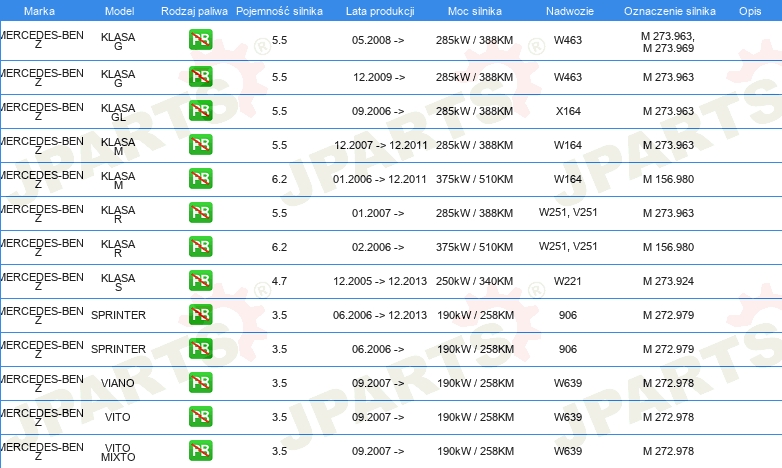Click the fuel icon in the 12.2009 Klasa G row
This screenshot has width=782, height=468.
(x=200, y=77)
